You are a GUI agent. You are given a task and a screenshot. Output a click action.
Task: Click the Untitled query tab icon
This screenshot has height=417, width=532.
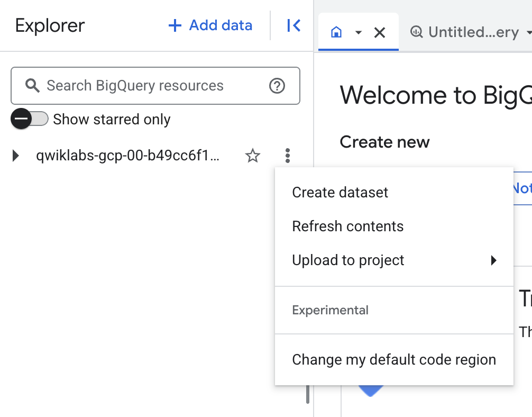(x=416, y=32)
